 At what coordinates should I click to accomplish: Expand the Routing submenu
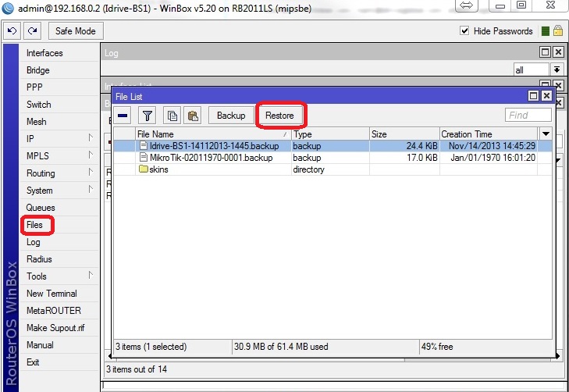[x=91, y=173]
